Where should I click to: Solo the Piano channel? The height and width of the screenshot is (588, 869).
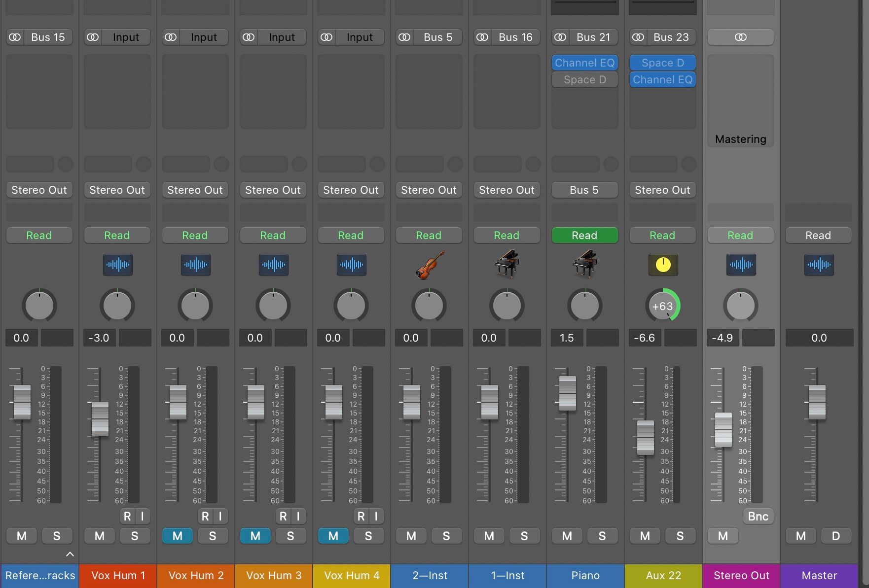[x=602, y=536]
